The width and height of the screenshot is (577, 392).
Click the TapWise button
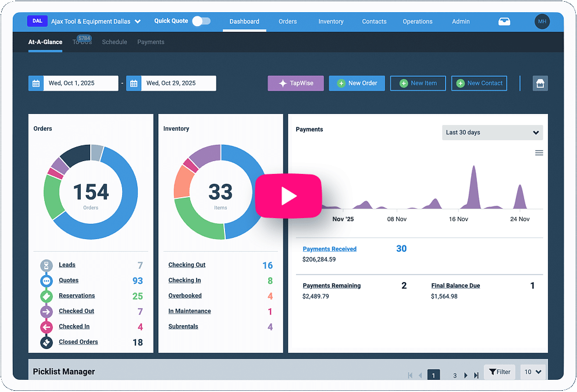(295, 83)
